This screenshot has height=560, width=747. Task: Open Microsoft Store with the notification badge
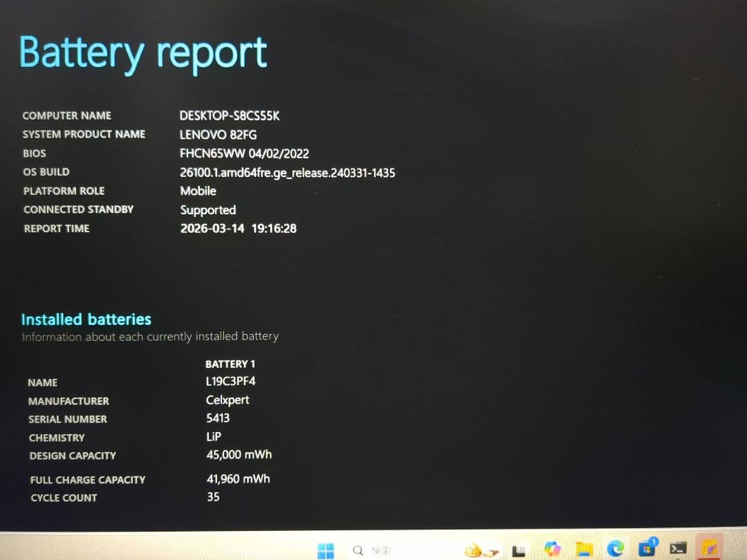[647, 550]
